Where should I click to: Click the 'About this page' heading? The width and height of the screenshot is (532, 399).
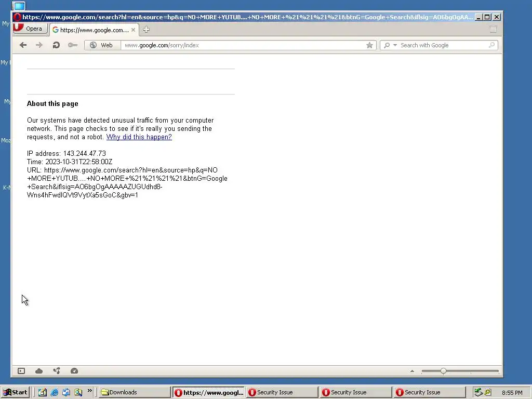(52, 104)
